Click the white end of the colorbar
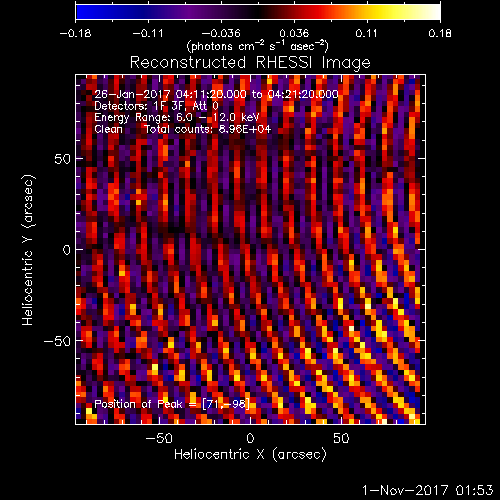The width and height of the screenshot is (500, 500). coord(433,12)
